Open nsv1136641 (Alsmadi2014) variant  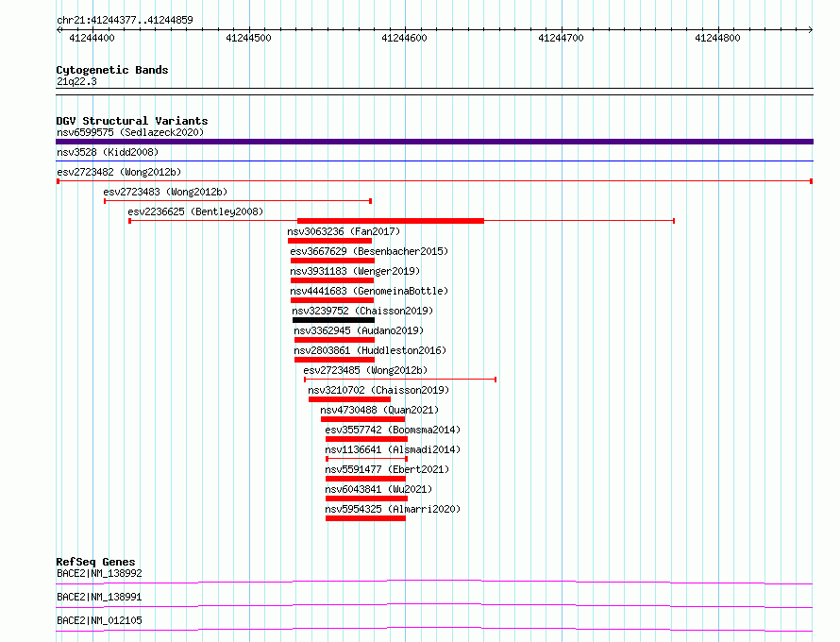(x=393, y=449)
